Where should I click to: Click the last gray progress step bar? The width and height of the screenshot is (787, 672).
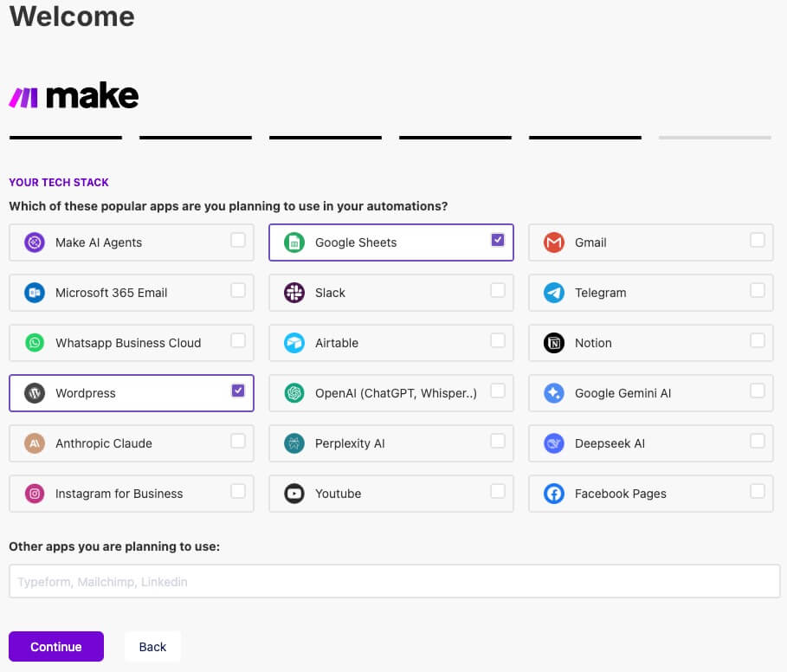tap(714, 137)
